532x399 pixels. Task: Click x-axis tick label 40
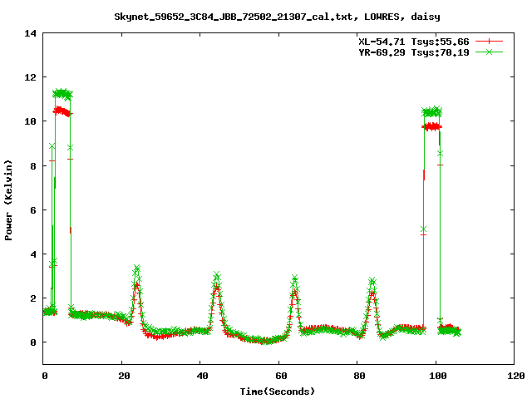(x=203, y=376)
